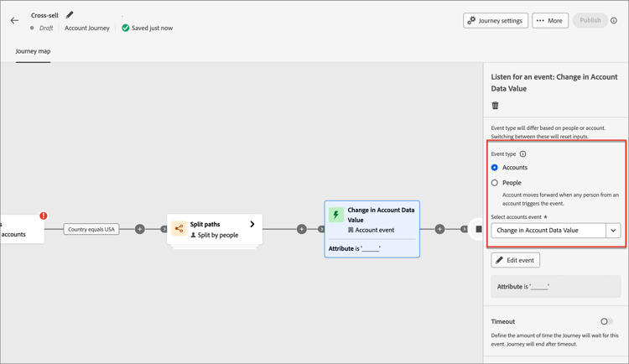The width and height of the screenshot is (629, 364).
Task: Add a step after the Split paths node
Action: [x=302, y=229]
